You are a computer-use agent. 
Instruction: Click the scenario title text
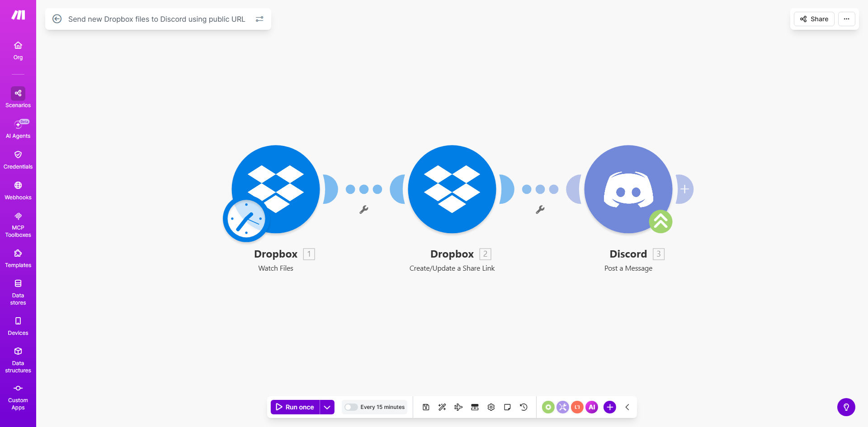point(156,19)
